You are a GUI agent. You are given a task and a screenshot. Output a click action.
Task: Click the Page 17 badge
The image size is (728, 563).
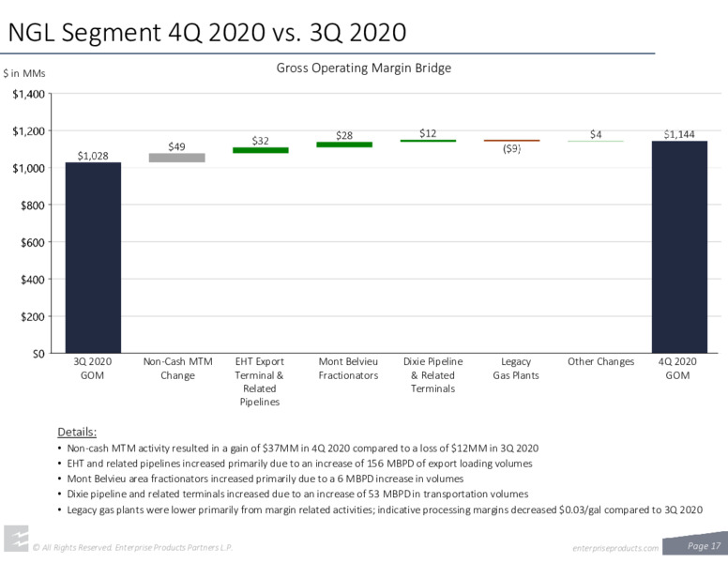(x=696, y=544)
